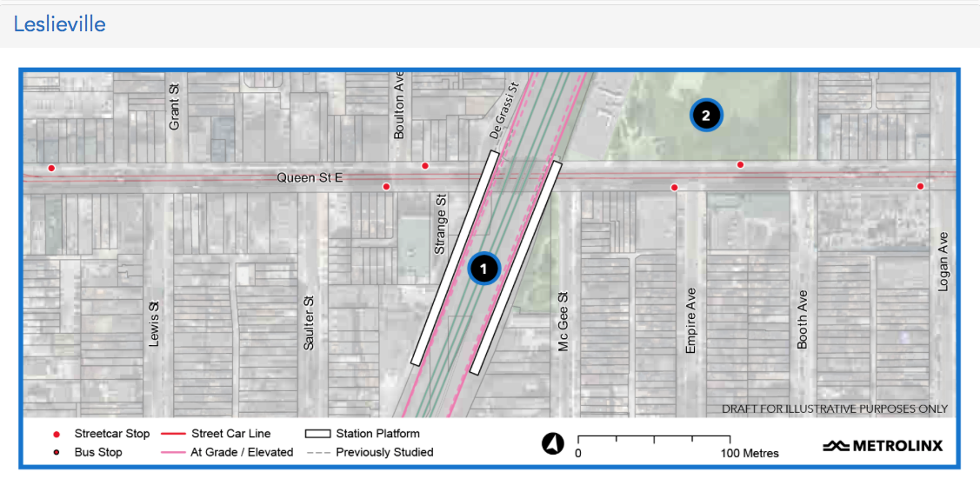Click the At Grade / Elevated legend text
980x492 pixels.
tap(242, 453)
